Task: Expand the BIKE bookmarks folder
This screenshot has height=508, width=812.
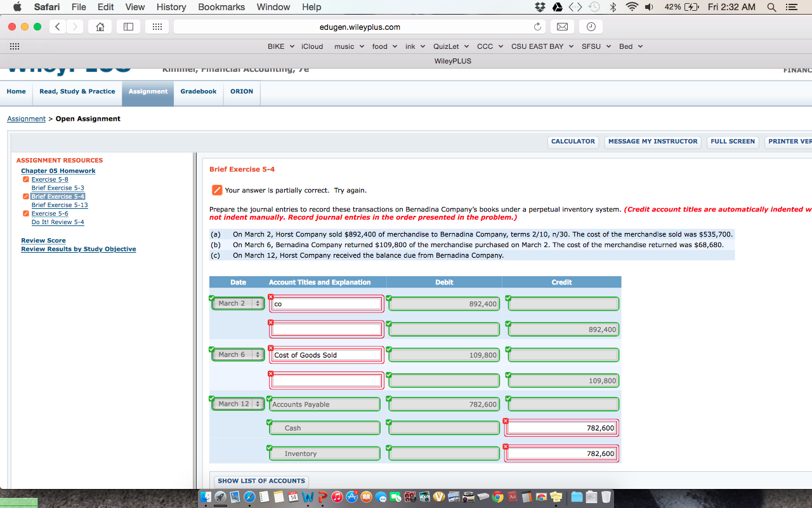Action: 280,46
